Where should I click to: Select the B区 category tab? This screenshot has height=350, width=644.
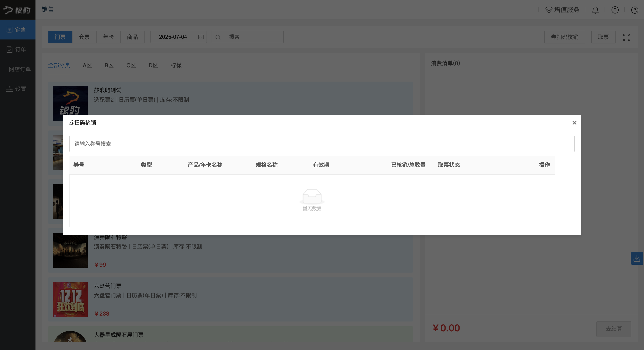(x=109, y=65)
